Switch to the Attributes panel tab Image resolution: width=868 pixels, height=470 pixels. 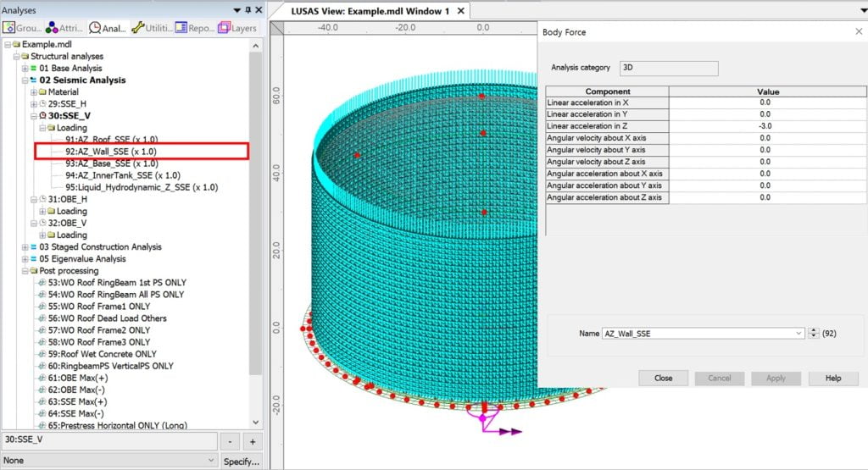pos(53,28)
